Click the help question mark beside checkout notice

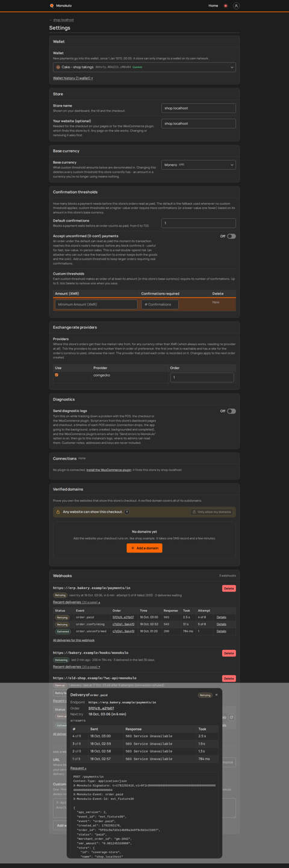point(127,512)
